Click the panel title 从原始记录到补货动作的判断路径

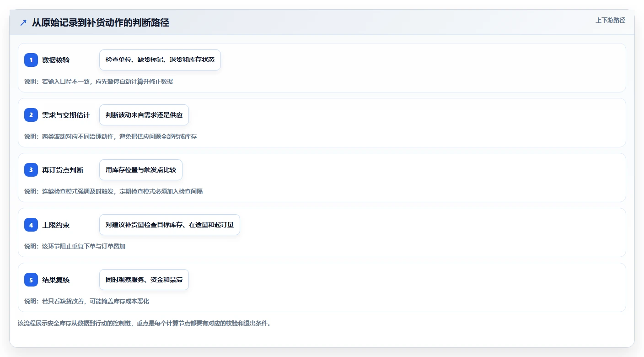pos(101,22)
